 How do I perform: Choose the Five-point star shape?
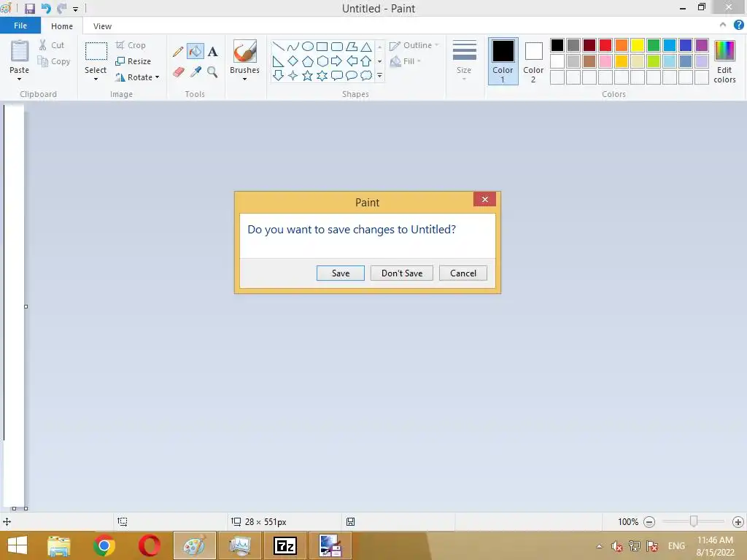point(308,75)
